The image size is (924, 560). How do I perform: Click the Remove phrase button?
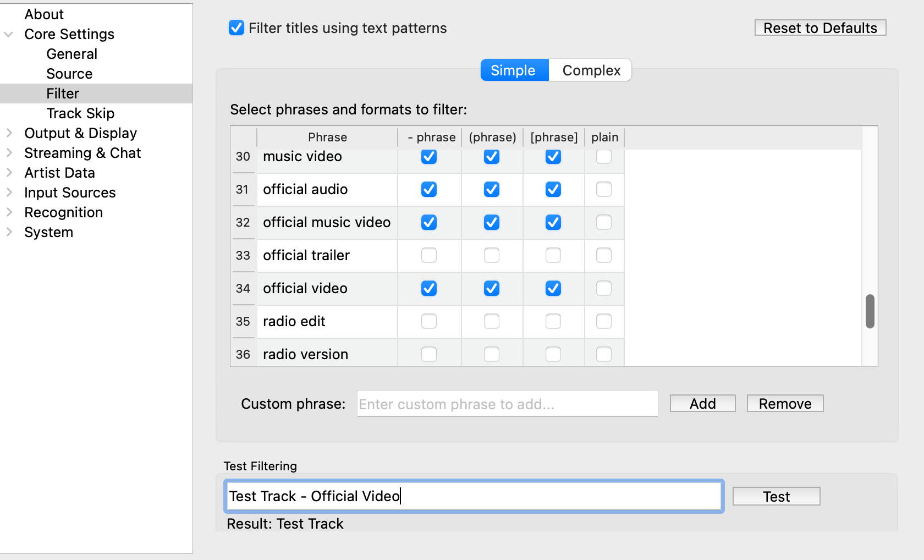(x=785, y=404)
